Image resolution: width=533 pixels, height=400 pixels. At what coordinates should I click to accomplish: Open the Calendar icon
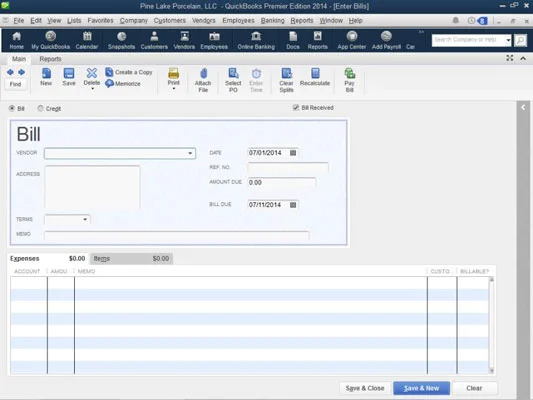87,40
